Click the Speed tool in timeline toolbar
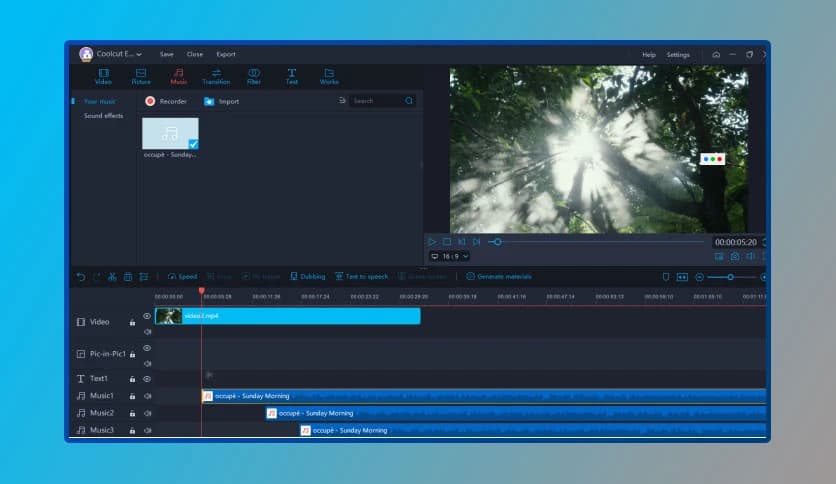 pyautogui.click(x=182, y=277)
